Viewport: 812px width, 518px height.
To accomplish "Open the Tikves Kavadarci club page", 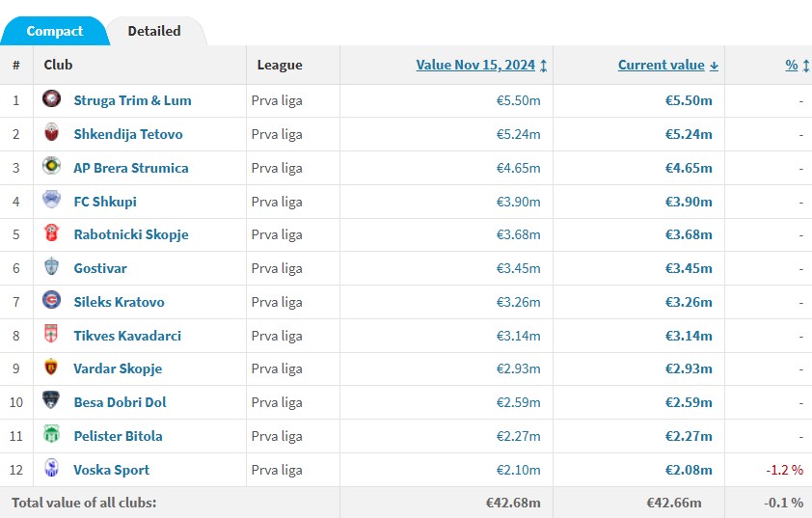I will pos(127,336).
